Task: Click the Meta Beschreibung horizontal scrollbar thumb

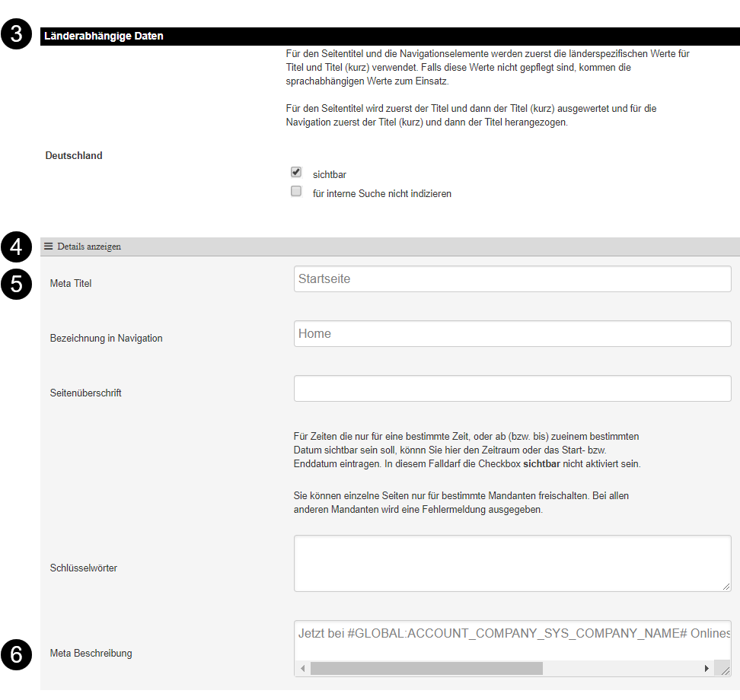Action: 426,668
